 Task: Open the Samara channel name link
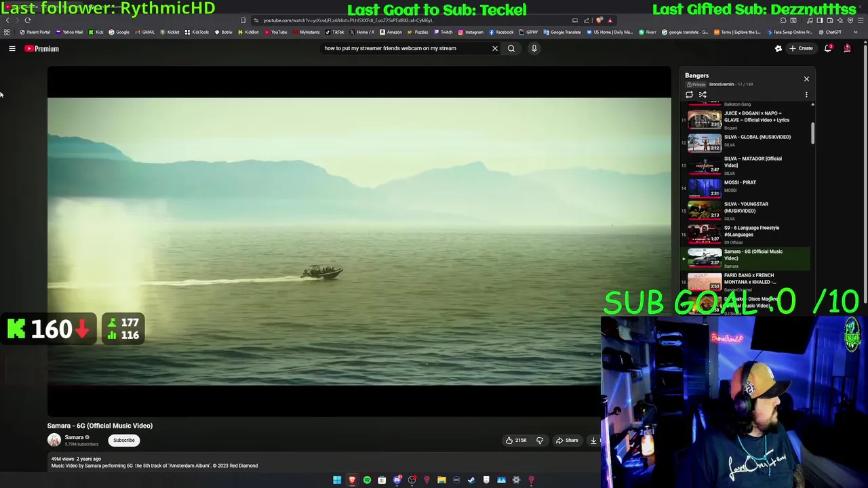74,437
